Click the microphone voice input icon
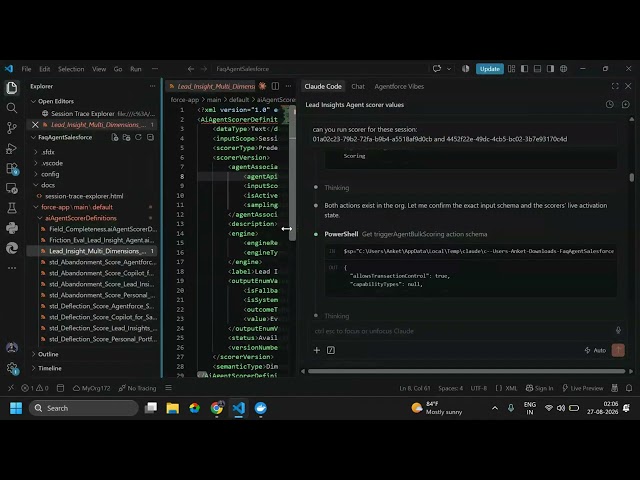640x480 pixels. pos(618,330)
